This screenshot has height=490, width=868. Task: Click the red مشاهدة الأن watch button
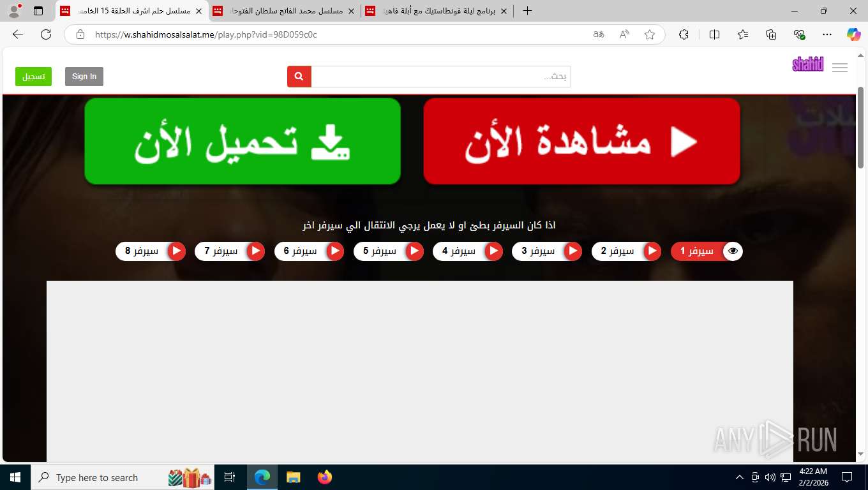(x=581, y=141)
